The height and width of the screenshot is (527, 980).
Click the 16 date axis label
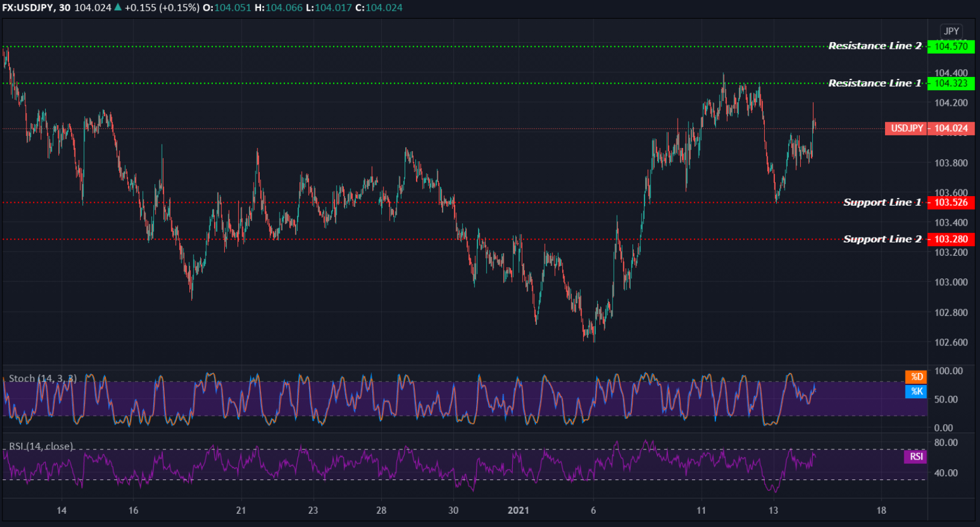click(x=133, y=510)
